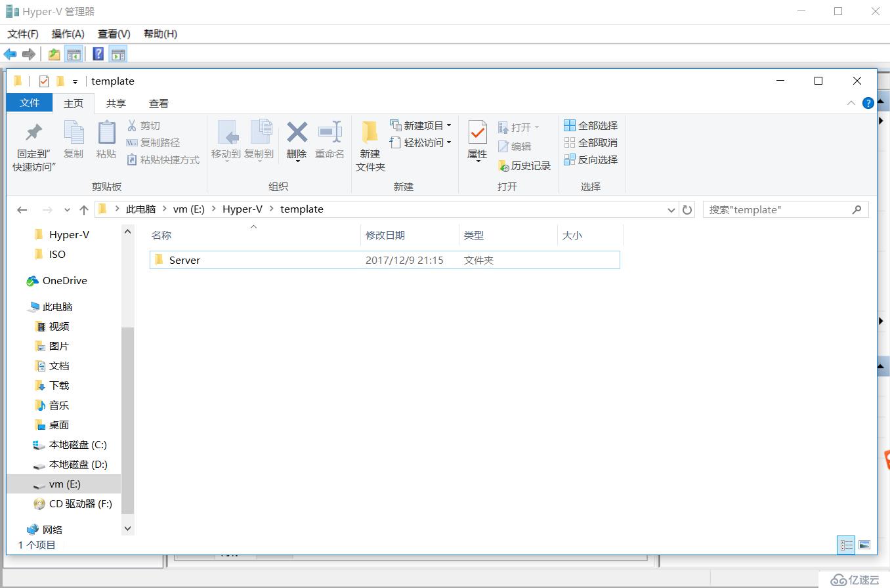This screenshot has width=890, height=588.
Task: Go up one folder level
Action: click(84, 209)
